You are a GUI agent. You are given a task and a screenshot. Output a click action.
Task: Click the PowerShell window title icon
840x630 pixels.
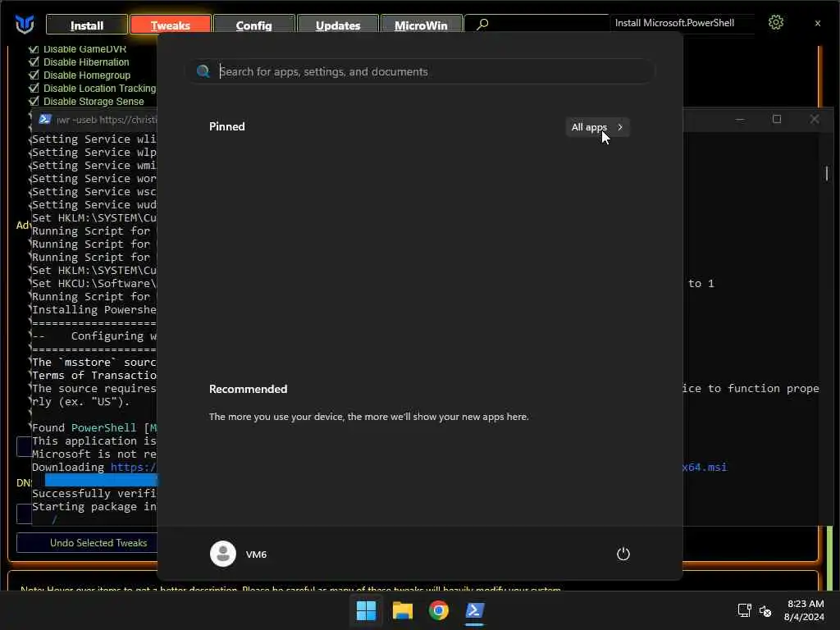[x=45, y=119]
